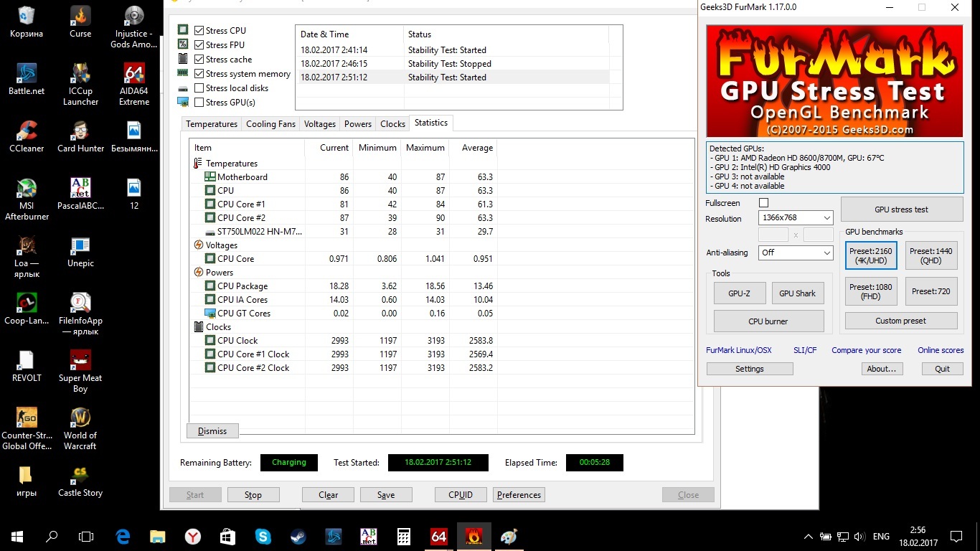This screenshot has height=551, width=980.
Task: Open AIDA64 Extreme desktop shortcut
Action: click(x=134, y=84)
